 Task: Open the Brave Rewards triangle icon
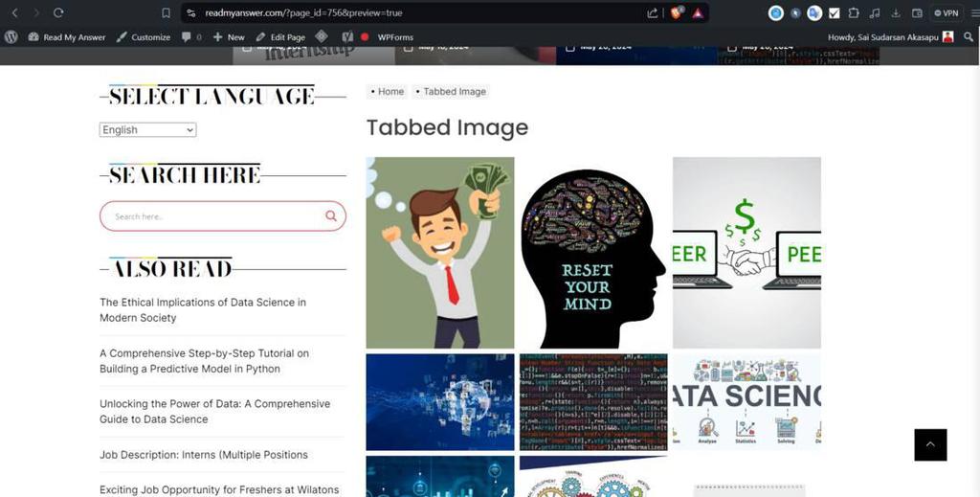pyautogui.click(x=697, y=12)
